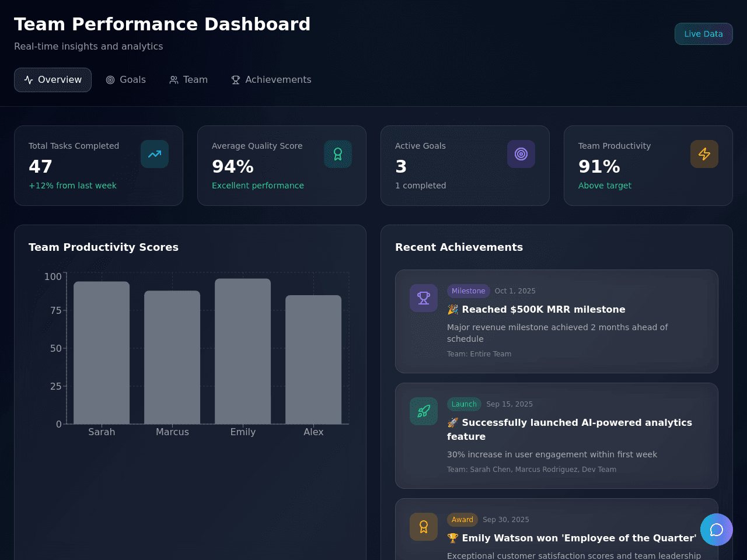Viewport: 747px width, 560px height.
Task: Click the 'Above target' text
Action: tap(605, 185)
